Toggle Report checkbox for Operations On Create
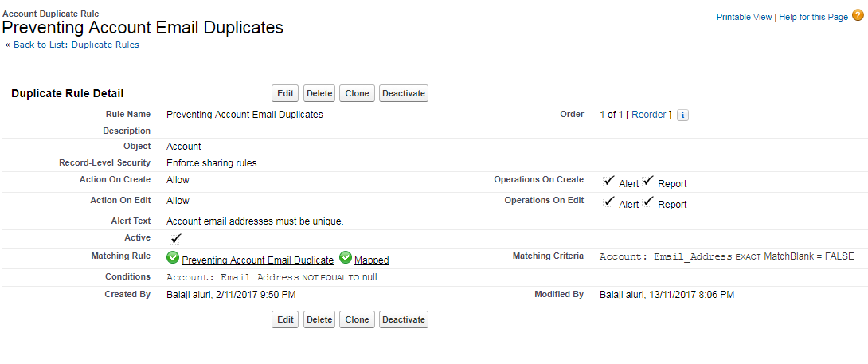Viewport: 868px width, 364px height. (x=648, y=182)
